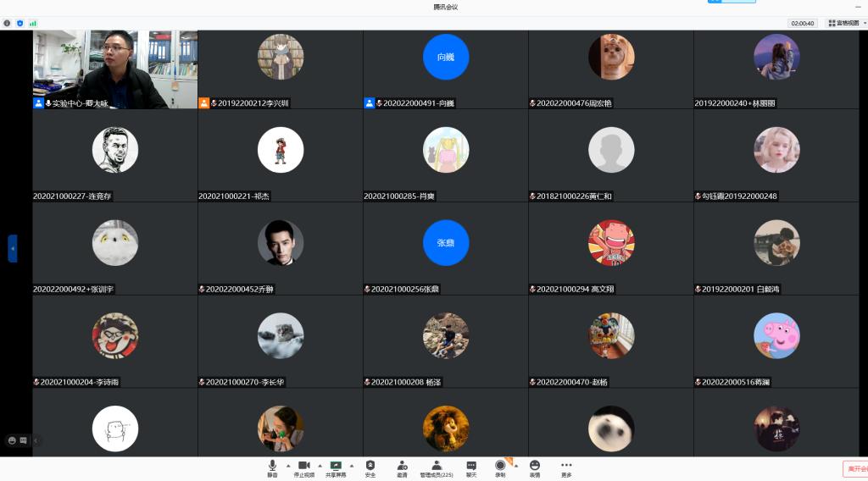868x481 pixels.
Task: Mute the microphone in the bottom toolbar
Action: [272, 467]
